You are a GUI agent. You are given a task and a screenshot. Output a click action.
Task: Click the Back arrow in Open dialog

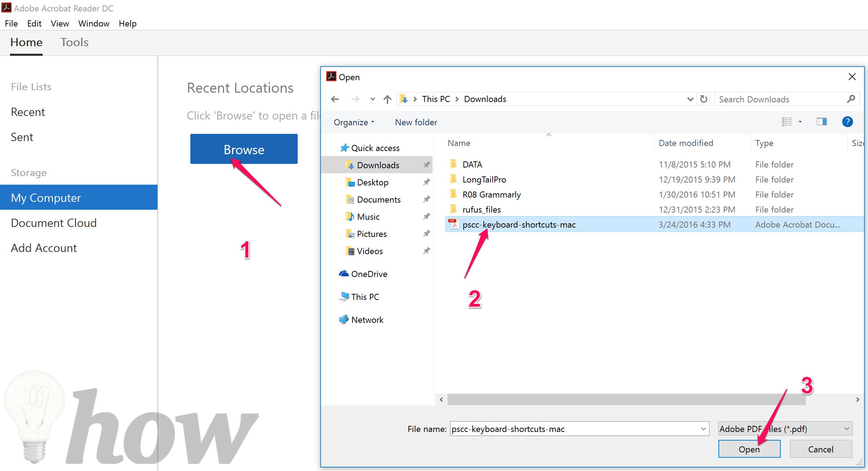pyautogui.click(x=335, y=99)
